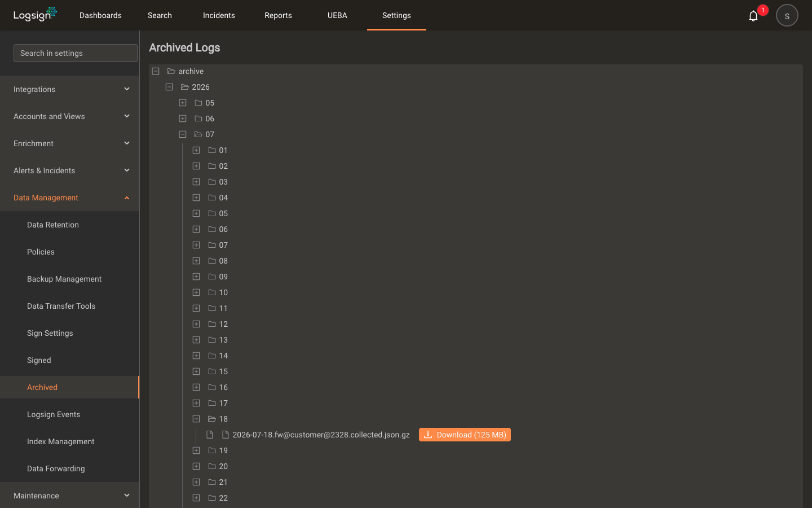Viewport: 812px width, 508px height.
Task: Open the user avatar menu
Action: point(787,16)
